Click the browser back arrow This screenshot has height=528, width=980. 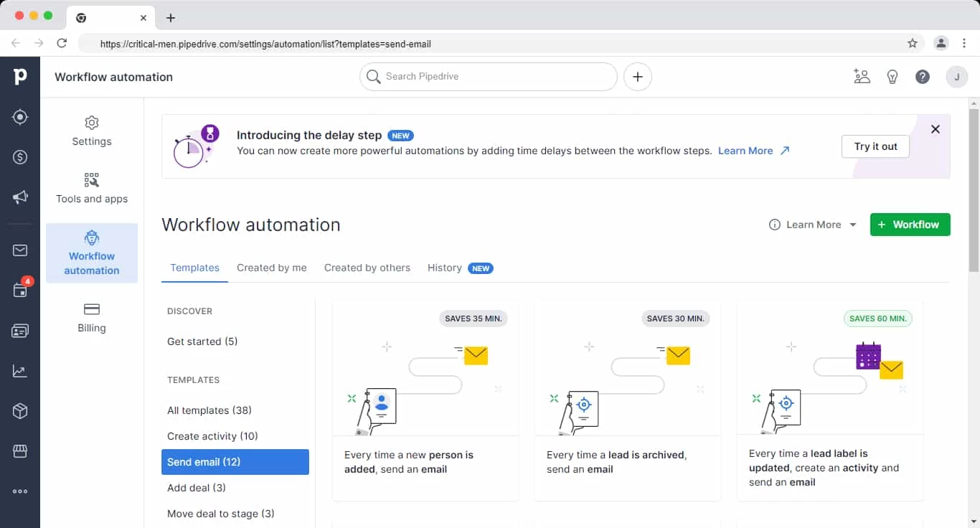coord(16,43)
